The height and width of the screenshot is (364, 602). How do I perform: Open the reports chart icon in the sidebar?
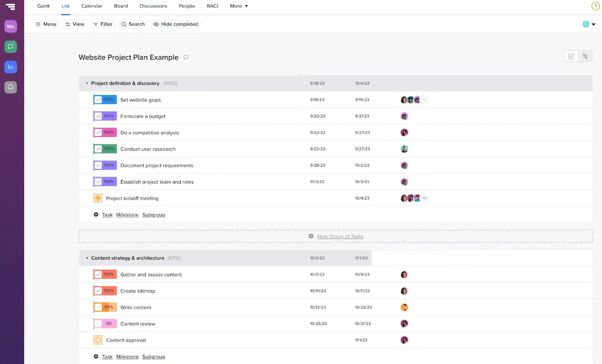[10, 67]
